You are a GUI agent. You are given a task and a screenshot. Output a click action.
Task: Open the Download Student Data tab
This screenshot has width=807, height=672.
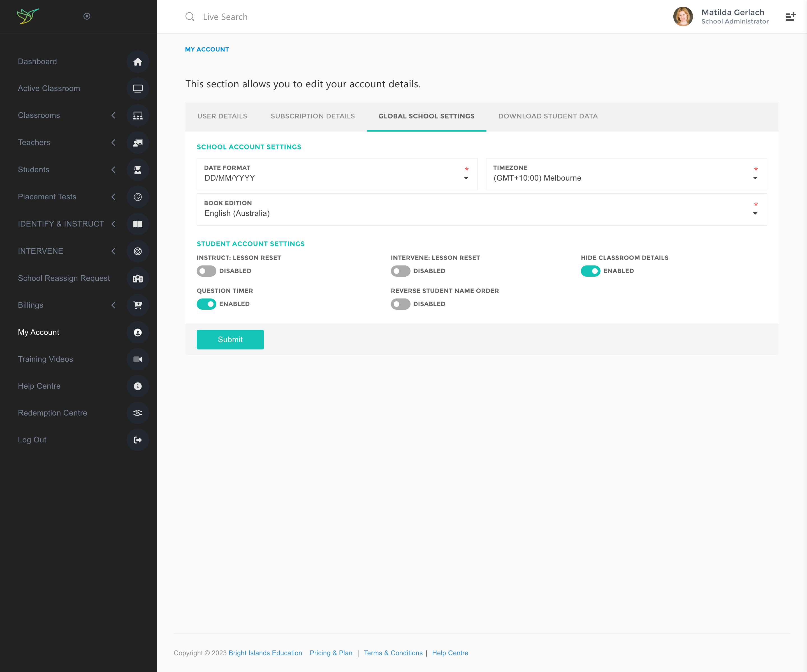point(548,116)
